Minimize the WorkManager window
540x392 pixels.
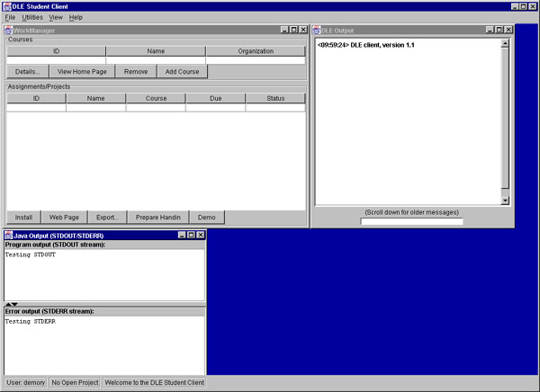click(284, 30)
